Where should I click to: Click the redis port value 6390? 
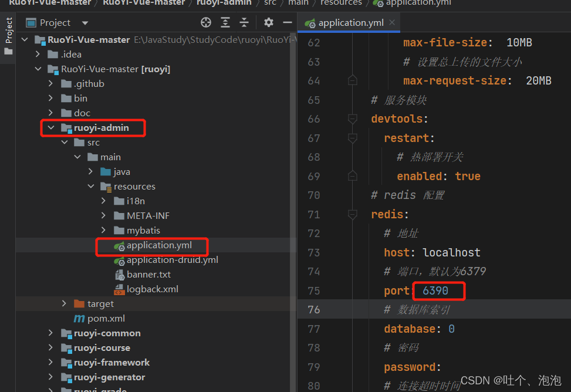(435, 290)
